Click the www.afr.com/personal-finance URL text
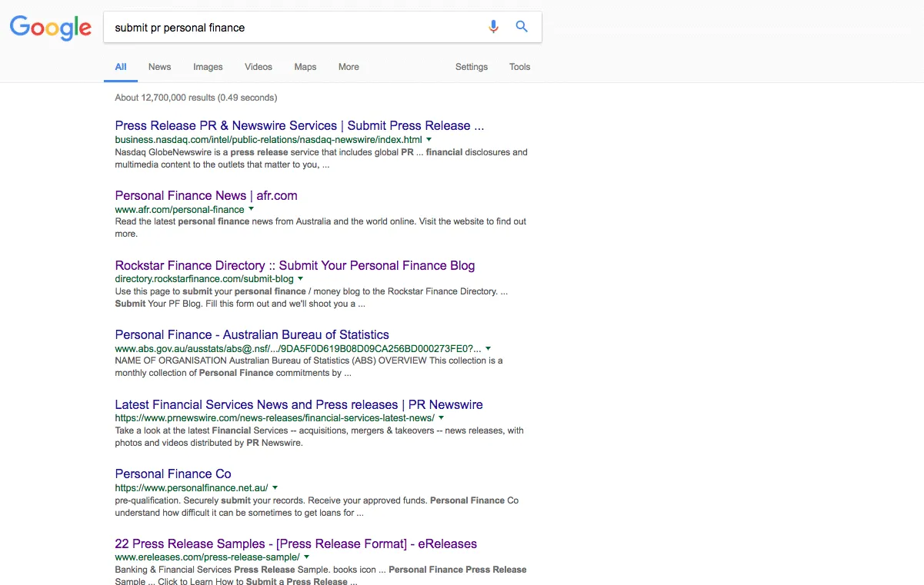924x585 pixels. 179,209
